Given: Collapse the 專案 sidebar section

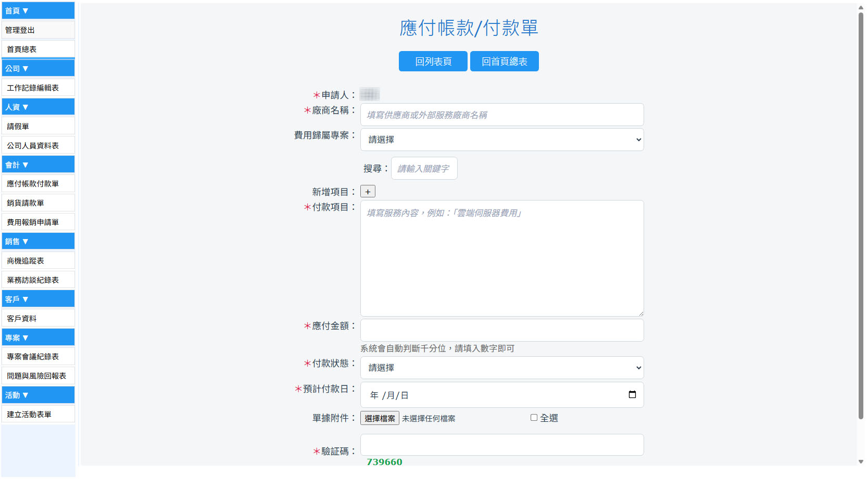Looking at the screenshot, I should [x=38, y=337].
